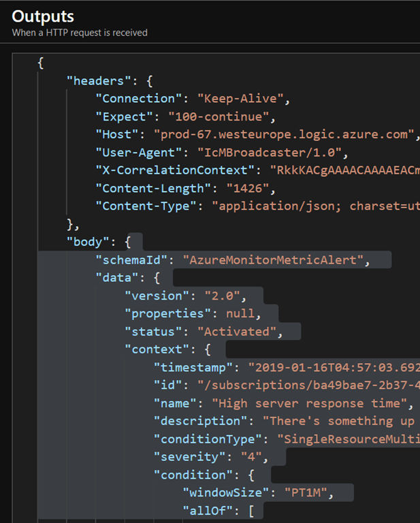
Task: Click the "2.0" value
Action: [x=222, y=296]
